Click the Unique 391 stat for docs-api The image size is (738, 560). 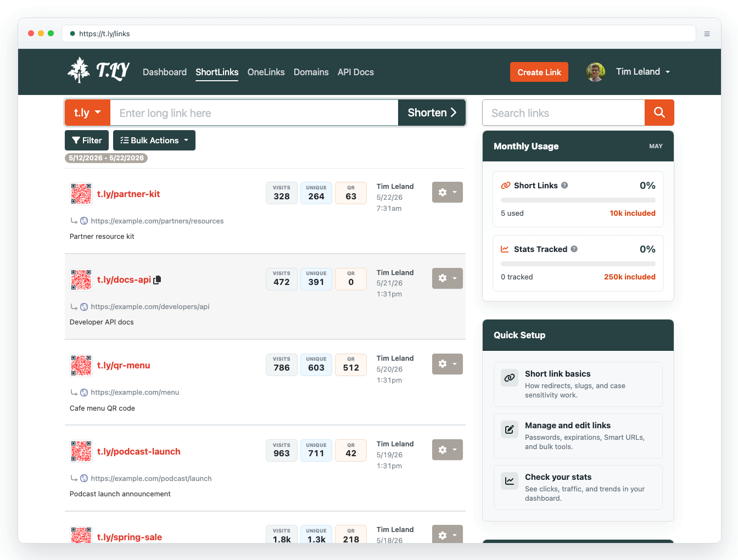pyautogui.click(x=316, y=278)
